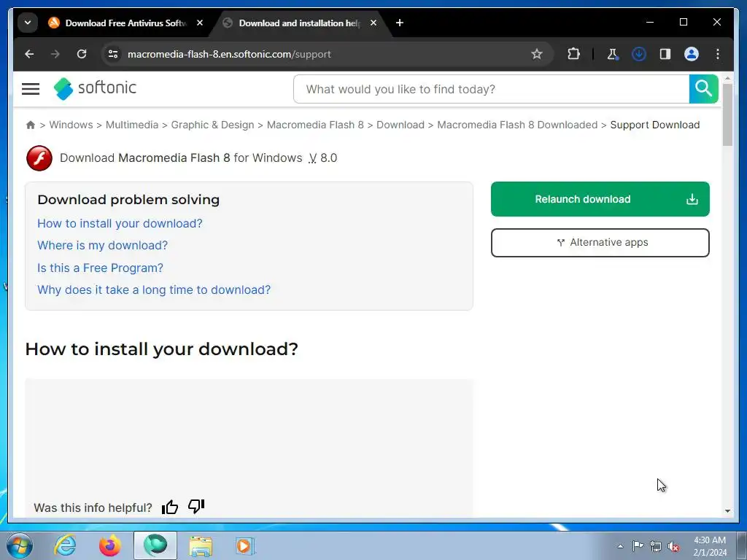Open Graphic & Design breadcrumb link
The height and width of the screenshot is (560, 747).
tap(212, 125)
